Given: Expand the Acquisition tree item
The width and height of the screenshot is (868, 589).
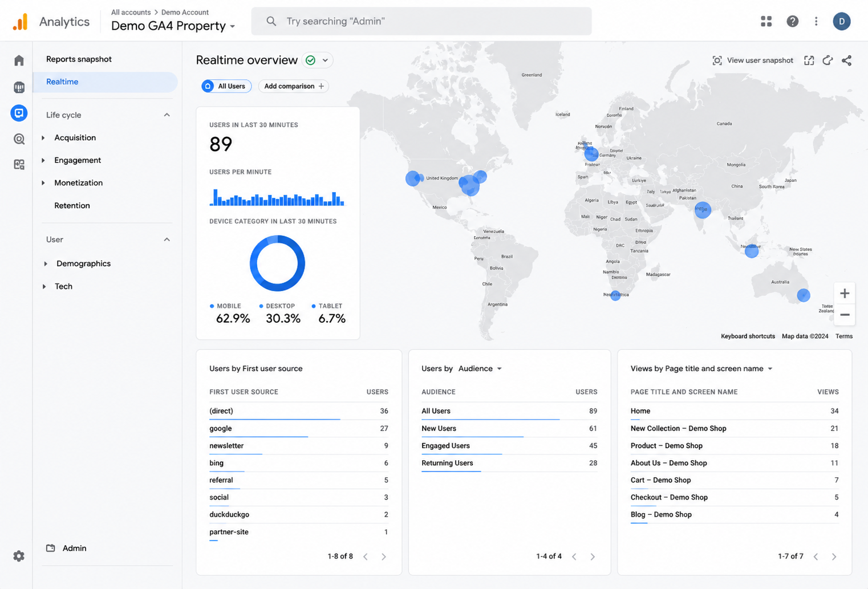Looking at the screenshot, I should click(x=43, y=137).
